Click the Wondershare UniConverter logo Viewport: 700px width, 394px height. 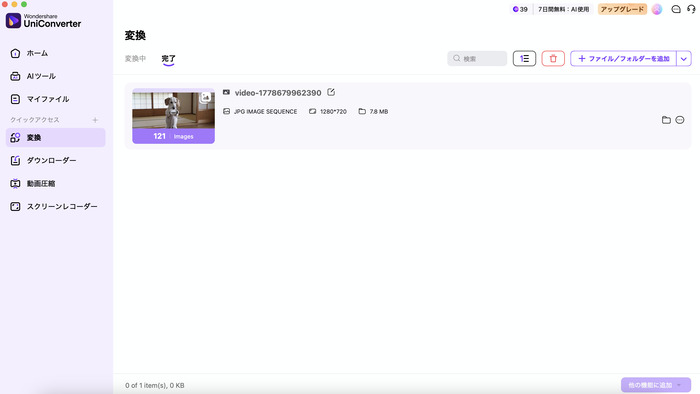coord(44,21)
